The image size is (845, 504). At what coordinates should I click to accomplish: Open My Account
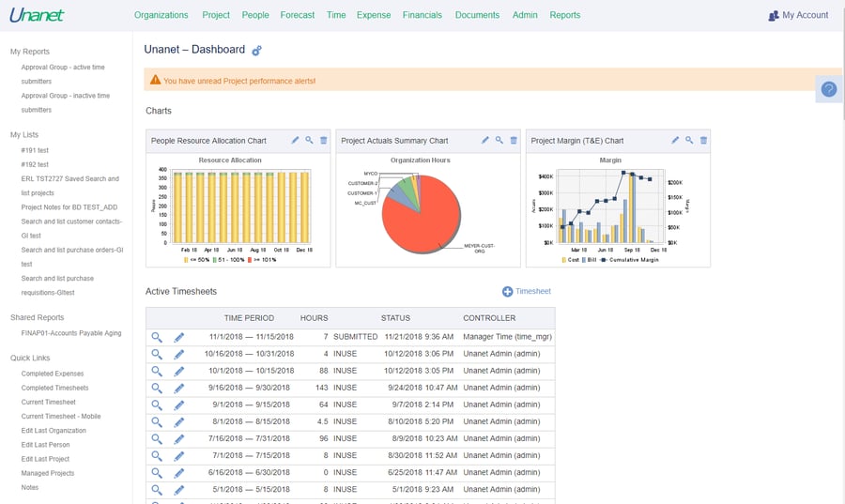tap(799, 15)
